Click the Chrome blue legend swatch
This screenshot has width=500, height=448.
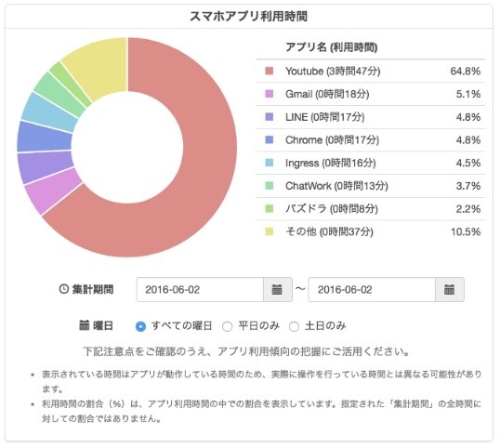point(270,139)
